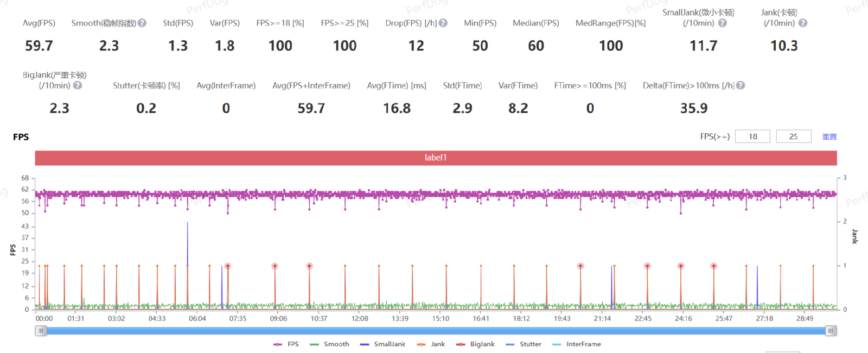
Task: Click help icon beside Delta(FTime)>100ms [/h]
Action: coord(741,85)
